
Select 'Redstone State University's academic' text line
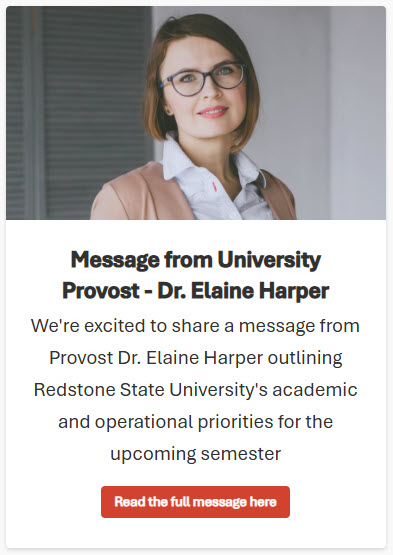point(195,390)
